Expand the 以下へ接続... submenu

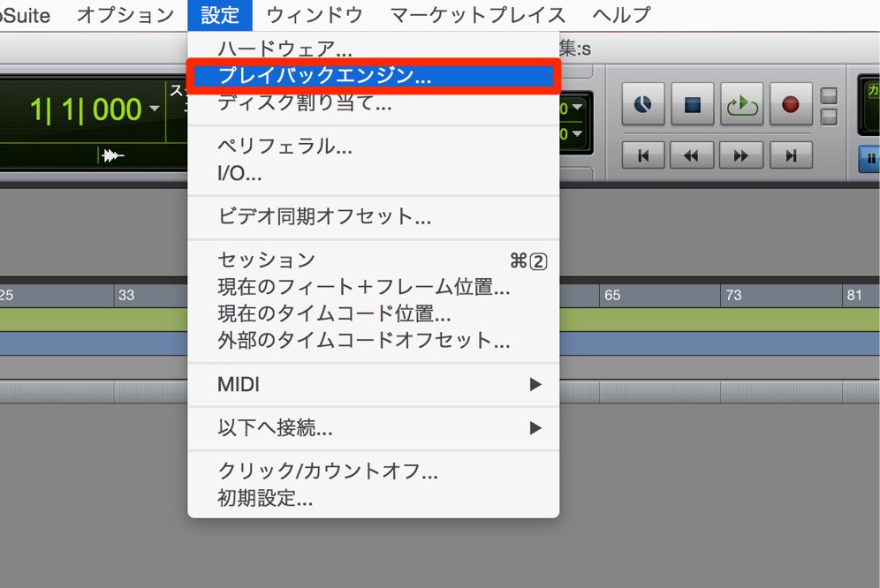coord(373,429)
